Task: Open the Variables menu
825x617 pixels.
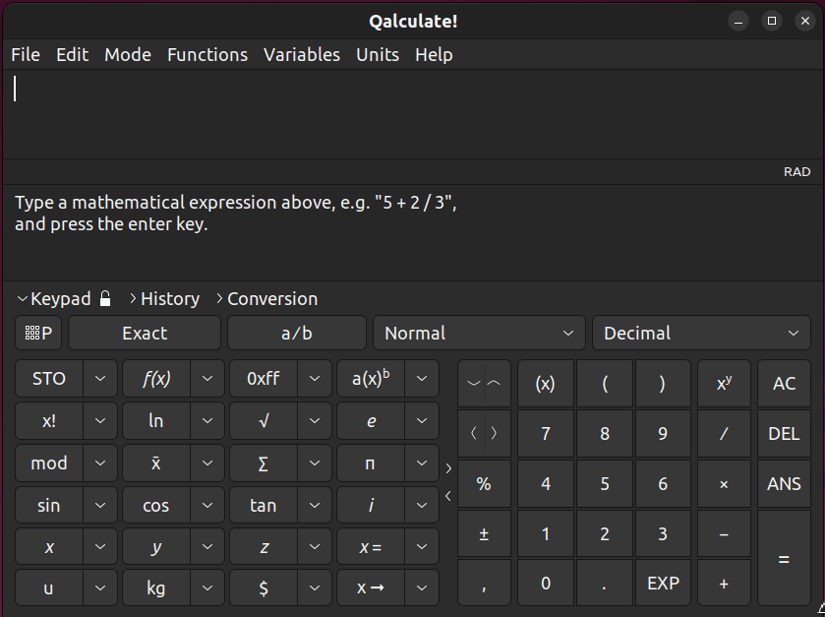Action: coord(301,55)
